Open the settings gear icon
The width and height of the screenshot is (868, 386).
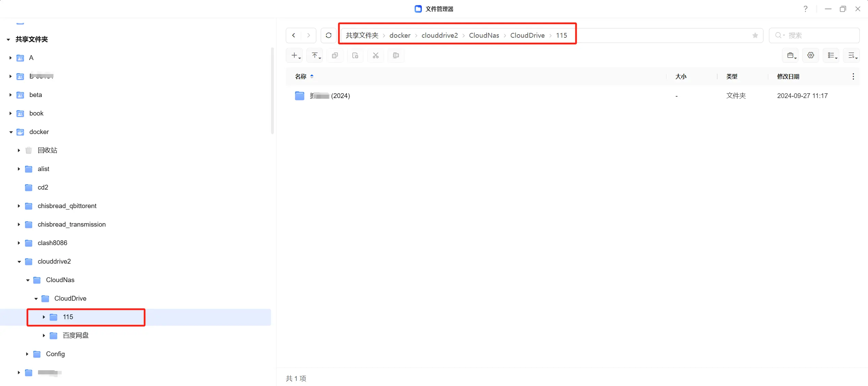(x=810, y=56)
